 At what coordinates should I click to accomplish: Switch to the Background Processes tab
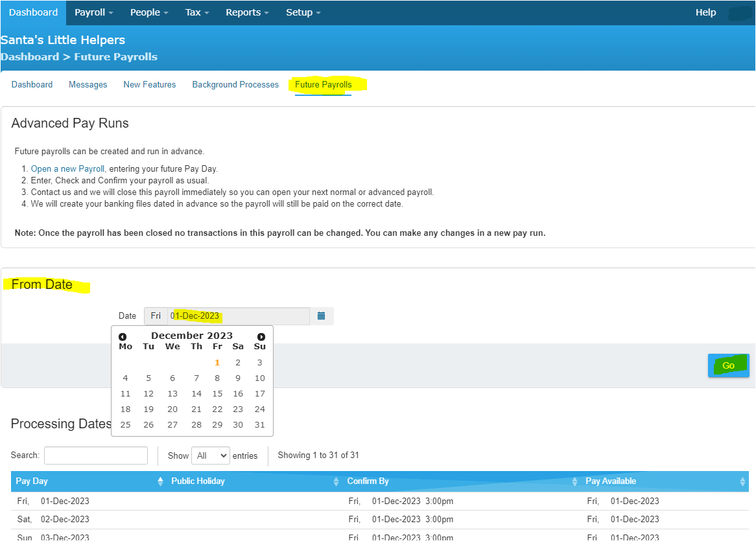point(235,85)
